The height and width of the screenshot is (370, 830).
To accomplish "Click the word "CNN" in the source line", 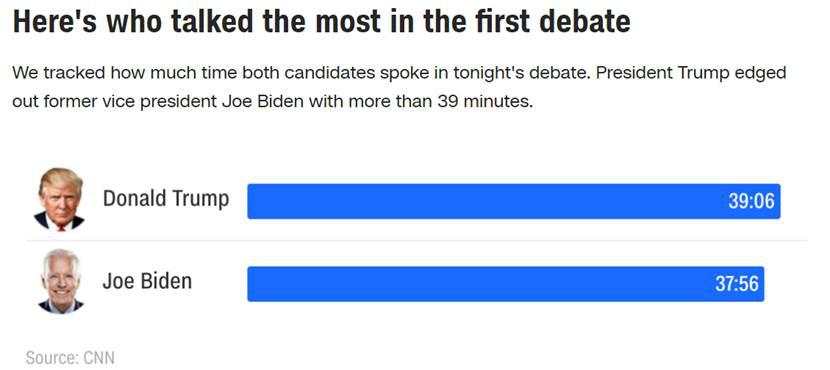I will click(98, 358).
